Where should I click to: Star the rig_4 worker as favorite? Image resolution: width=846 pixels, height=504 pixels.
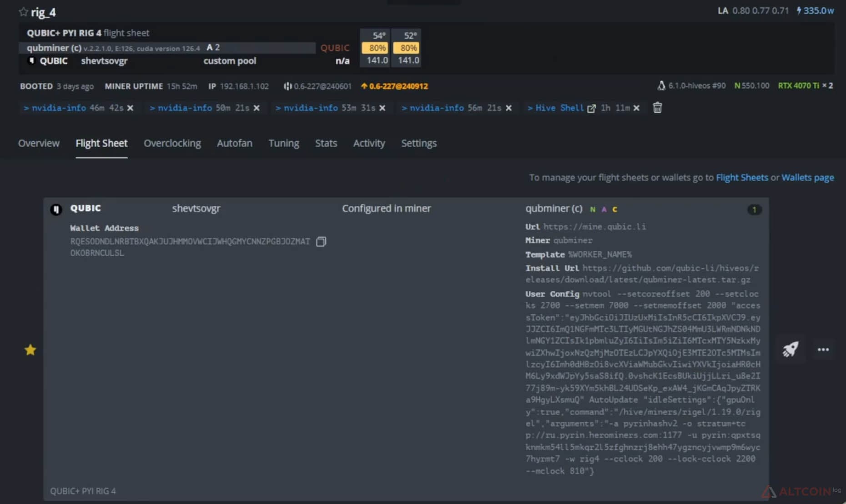click(x=24, y=12)
